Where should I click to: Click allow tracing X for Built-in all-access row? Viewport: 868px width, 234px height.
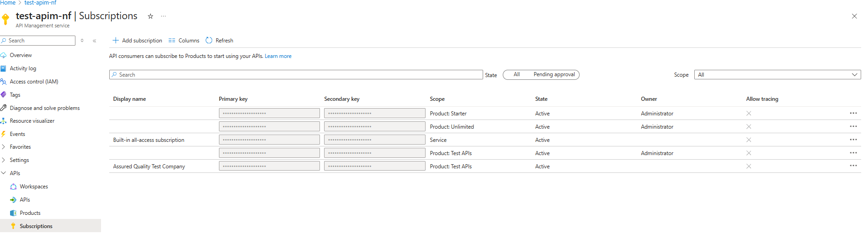click(x=749, y=140)
